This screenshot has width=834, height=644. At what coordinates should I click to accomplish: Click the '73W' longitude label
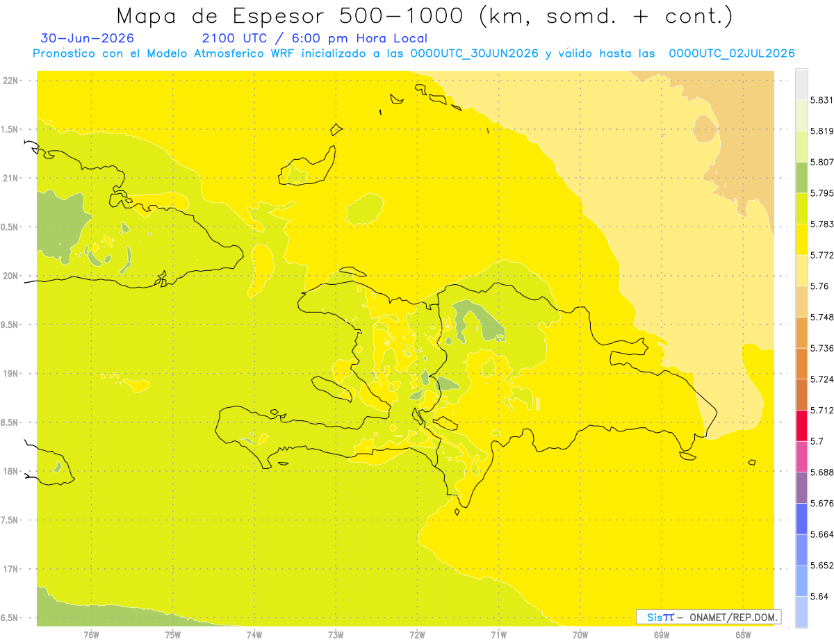click(336, 635)
